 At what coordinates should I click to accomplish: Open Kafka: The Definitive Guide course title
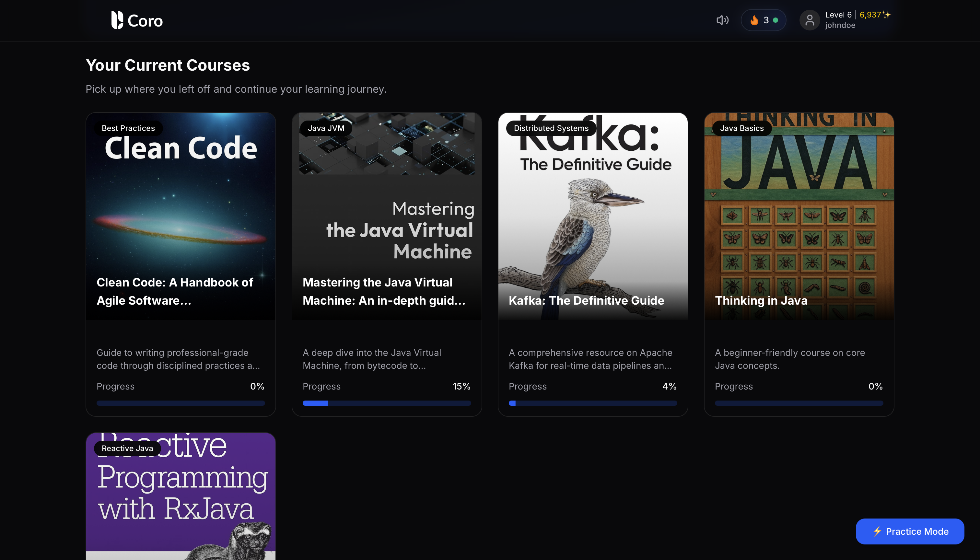click(586, 300)
